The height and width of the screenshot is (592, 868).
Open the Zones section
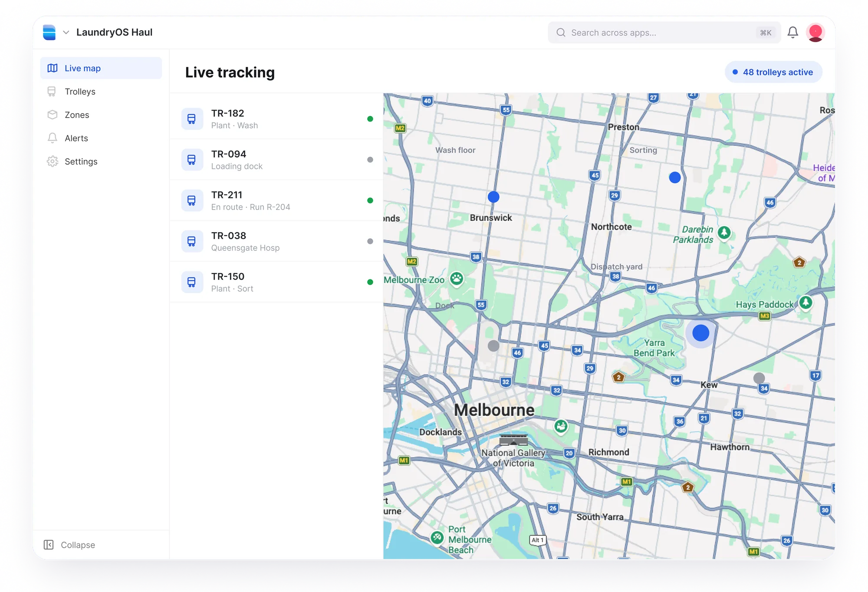point(101,115)
